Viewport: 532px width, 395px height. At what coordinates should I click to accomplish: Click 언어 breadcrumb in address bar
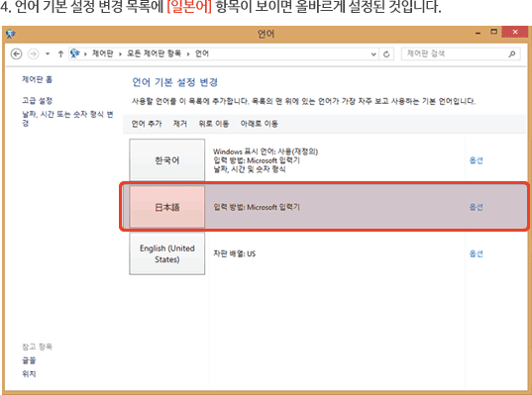click(x=202, y=53)
